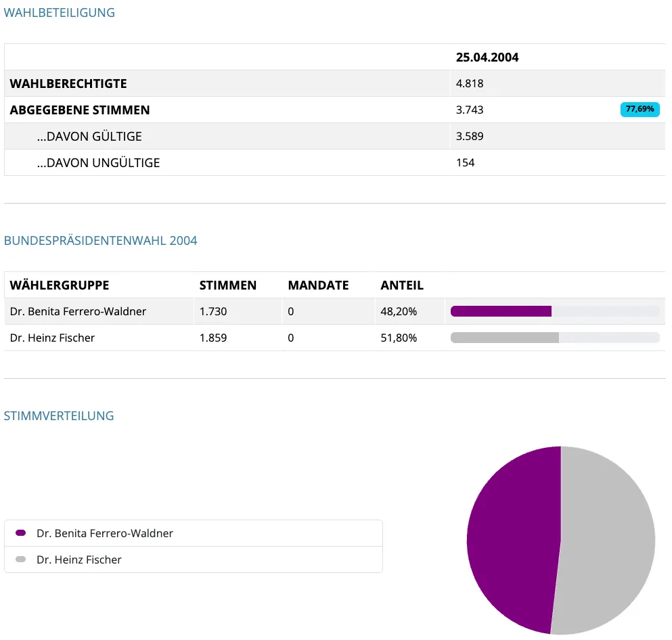Select the eligible voters value 4.818
This screenshot has width=672, height=640.
[469, 83]
